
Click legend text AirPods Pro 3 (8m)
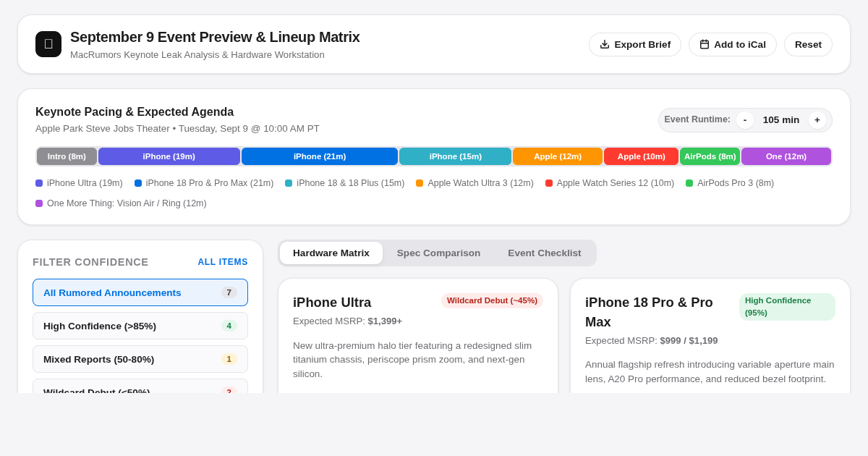click(736, 183)
